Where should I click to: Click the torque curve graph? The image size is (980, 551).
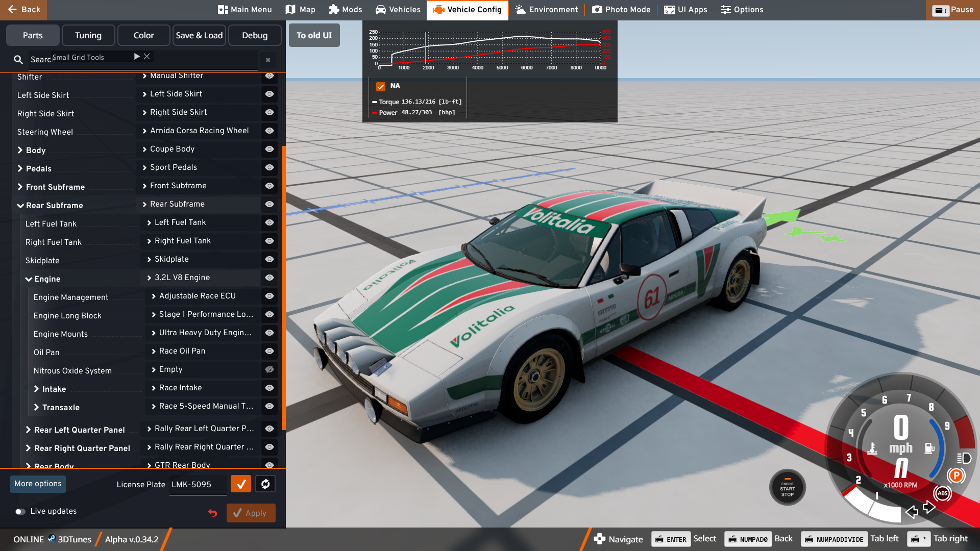point(490,49)
